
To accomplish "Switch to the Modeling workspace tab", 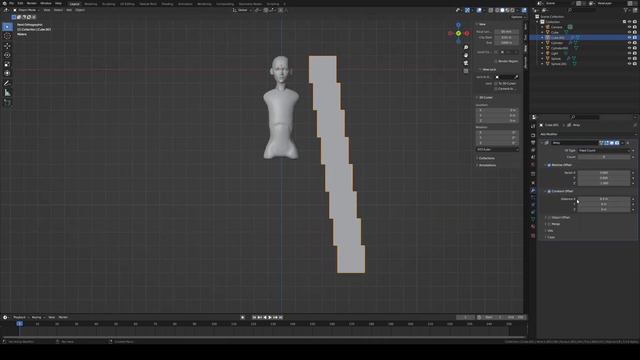I will point(91,4).
